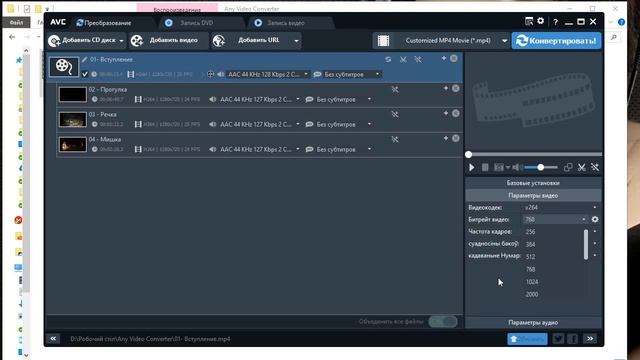Click the plus icon on 01- Вступление row
The image size is (640, 360).
click(444, 58)
